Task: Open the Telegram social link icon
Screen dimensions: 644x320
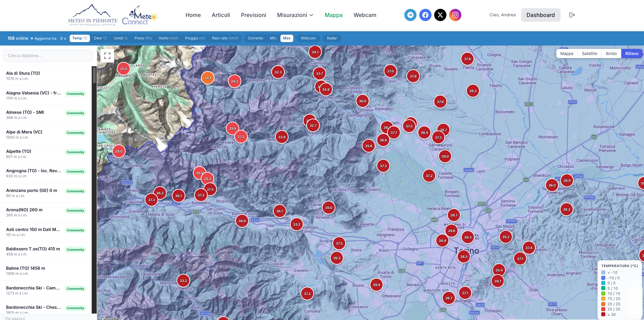Action: (x=410, y=15)
